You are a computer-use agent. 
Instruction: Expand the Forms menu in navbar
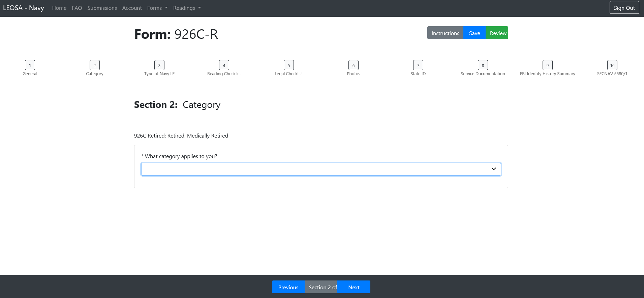[157, 8]
